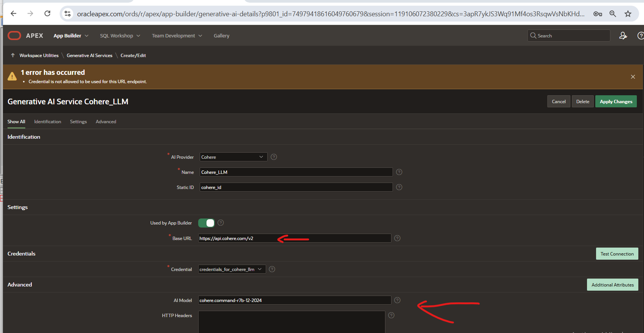The width and height of the screenshot is (644, 333).
Task: Click the Generative AI Services breadcrumb
Action: (89, 56)
